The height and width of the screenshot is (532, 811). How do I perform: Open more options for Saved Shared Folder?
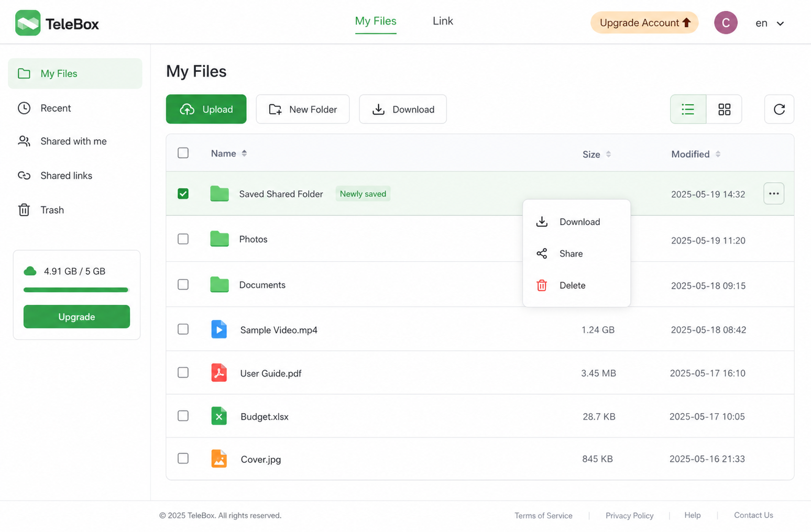click(774, 193)
